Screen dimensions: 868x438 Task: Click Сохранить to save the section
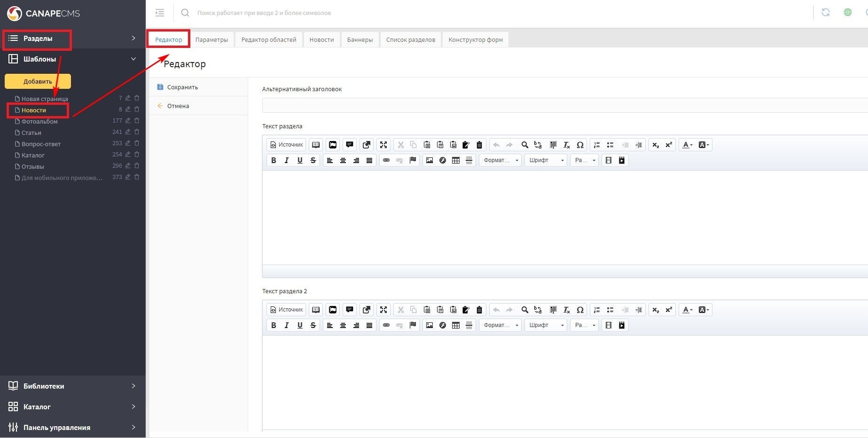point(182,87)
